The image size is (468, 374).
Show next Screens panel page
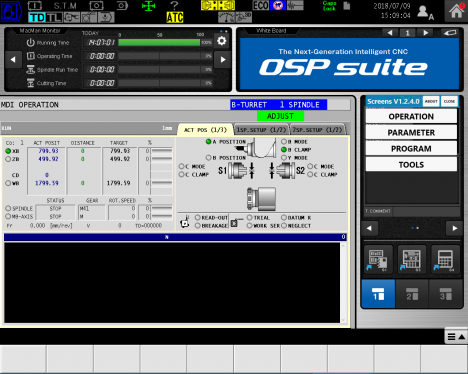pyautogui.click(x=455, y=228)
